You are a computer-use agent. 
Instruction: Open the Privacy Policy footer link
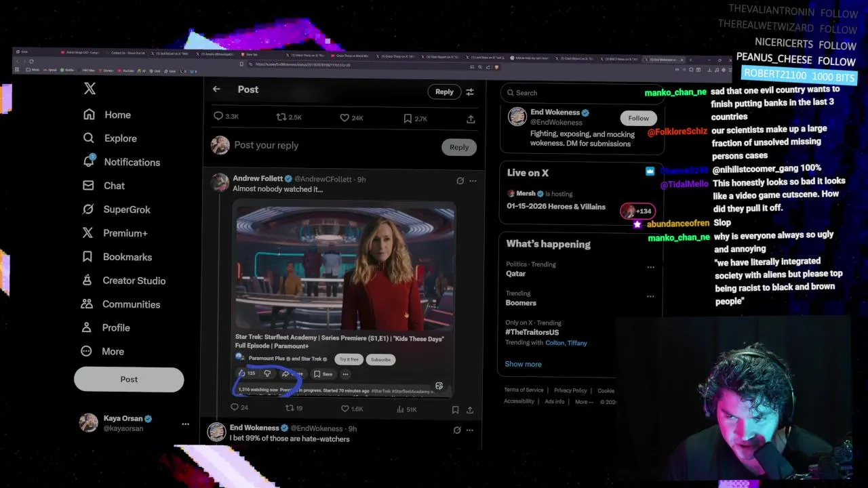(570, 390)
